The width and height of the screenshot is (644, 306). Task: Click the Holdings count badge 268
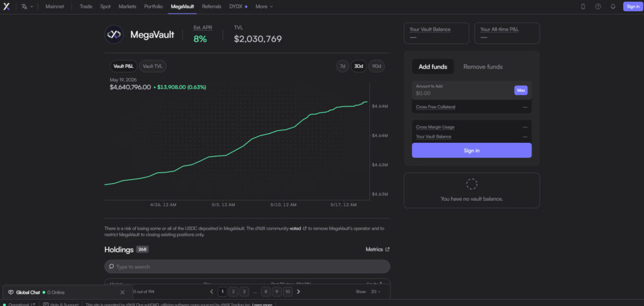pyautogui.click(x=142, y=249)
